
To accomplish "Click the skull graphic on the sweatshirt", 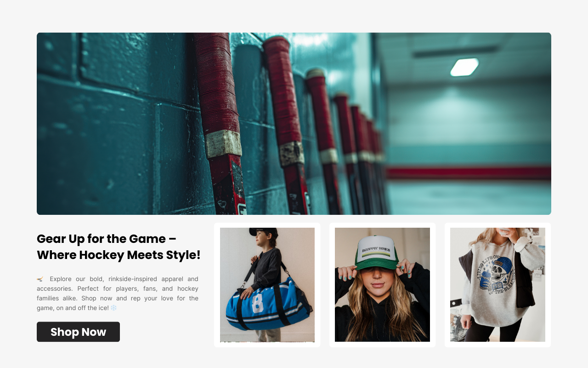I will click(494, 273).
